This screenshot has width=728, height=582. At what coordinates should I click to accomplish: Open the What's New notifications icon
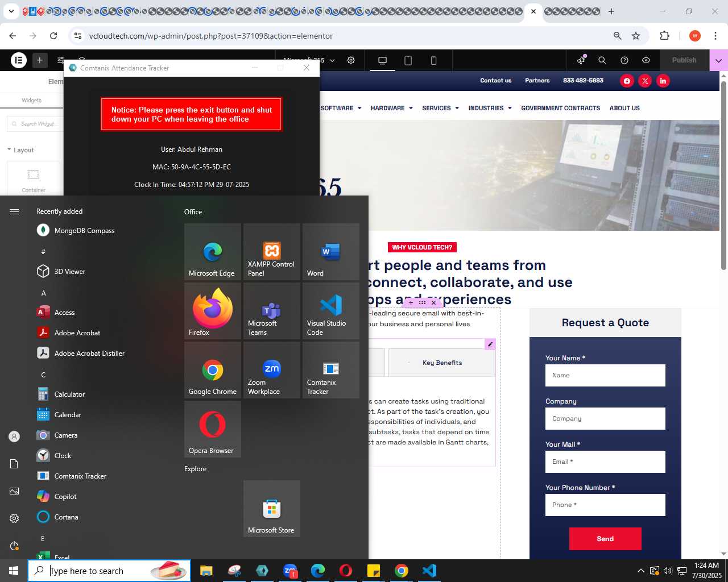point(581,60)
